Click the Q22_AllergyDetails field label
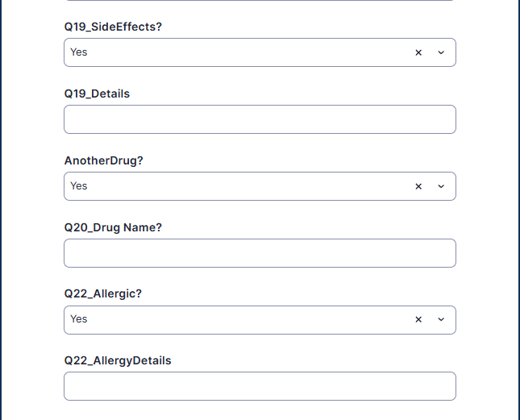This screenshot has width=520, height=420. (118, 360)
